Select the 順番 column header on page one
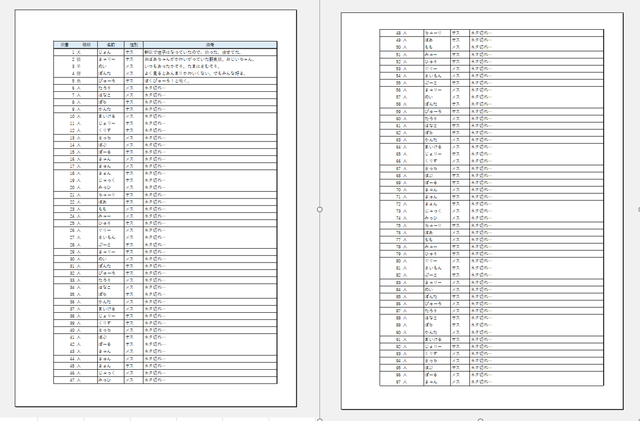 point(62,45)
